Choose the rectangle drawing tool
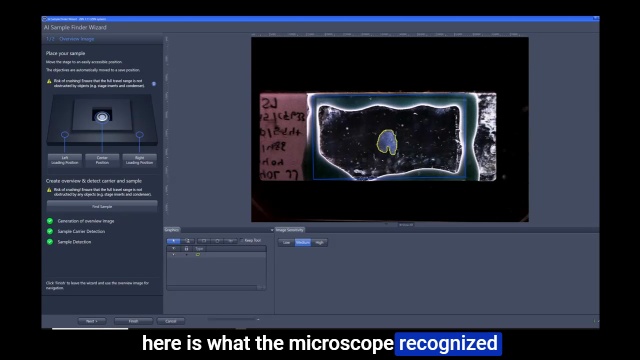This screenshot has width=640, height=360. click(204, 241)
